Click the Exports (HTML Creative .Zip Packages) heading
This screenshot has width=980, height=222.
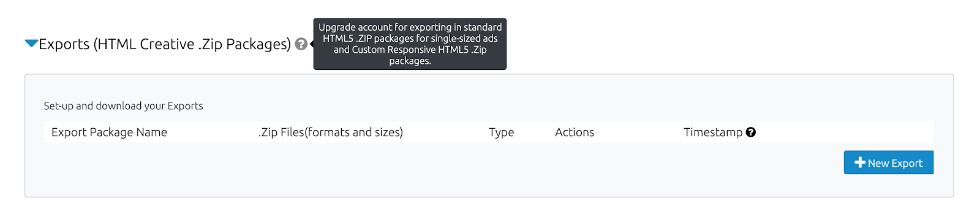pos(165,44)
